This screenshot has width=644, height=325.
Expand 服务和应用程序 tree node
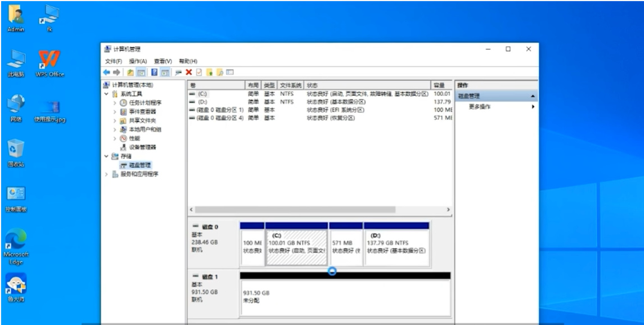pos(107,174)
